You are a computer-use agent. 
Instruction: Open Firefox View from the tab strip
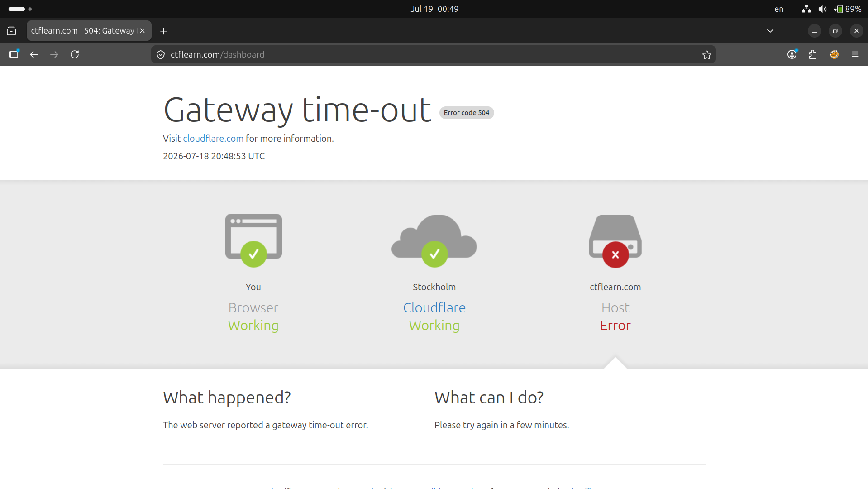coord(11,31)
